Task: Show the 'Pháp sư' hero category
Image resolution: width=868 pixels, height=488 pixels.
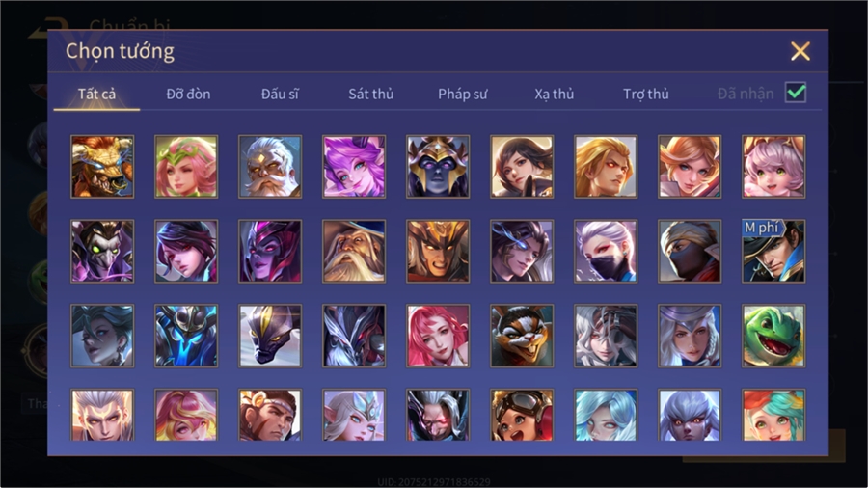Action: point(462,95)
